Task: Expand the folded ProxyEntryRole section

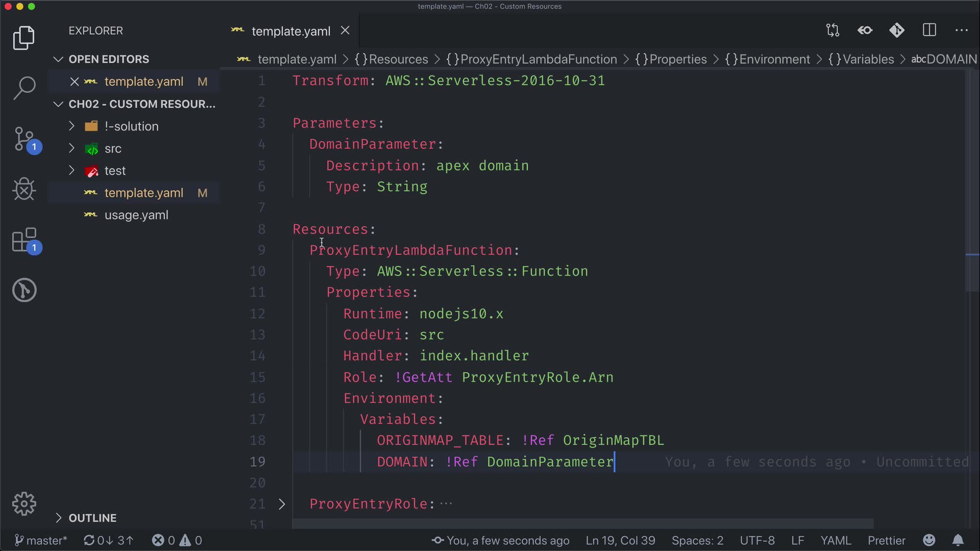Action: coord(282,504)
